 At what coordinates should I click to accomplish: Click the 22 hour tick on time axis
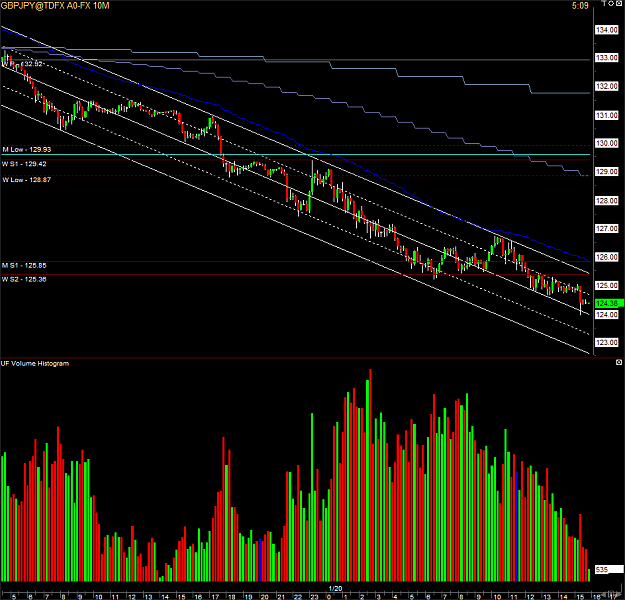tap(298, 597)
